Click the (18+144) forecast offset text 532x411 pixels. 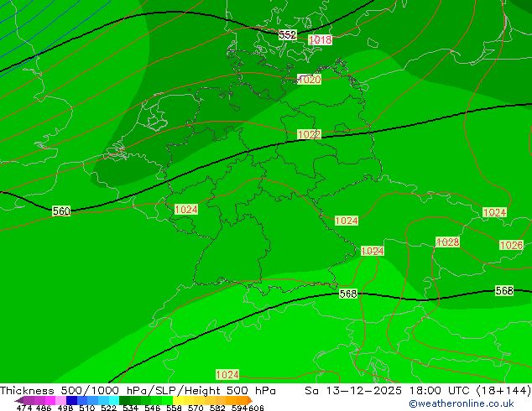click(503, 391)
